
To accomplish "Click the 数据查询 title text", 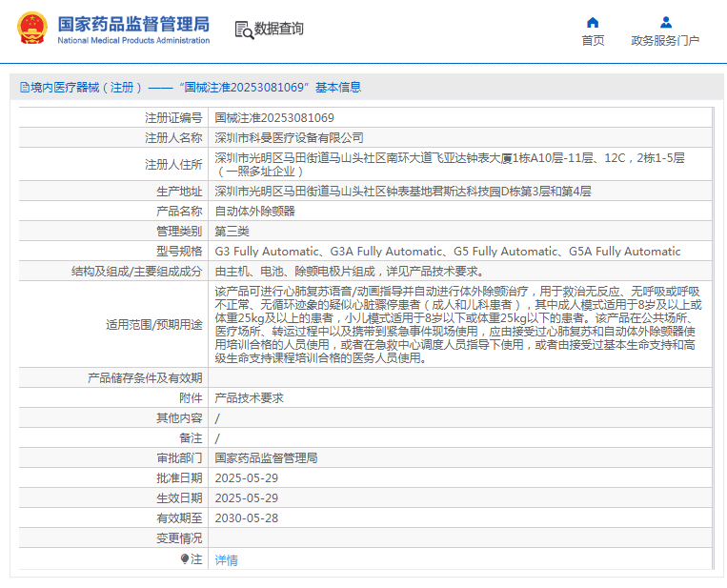I will (278, 29).
